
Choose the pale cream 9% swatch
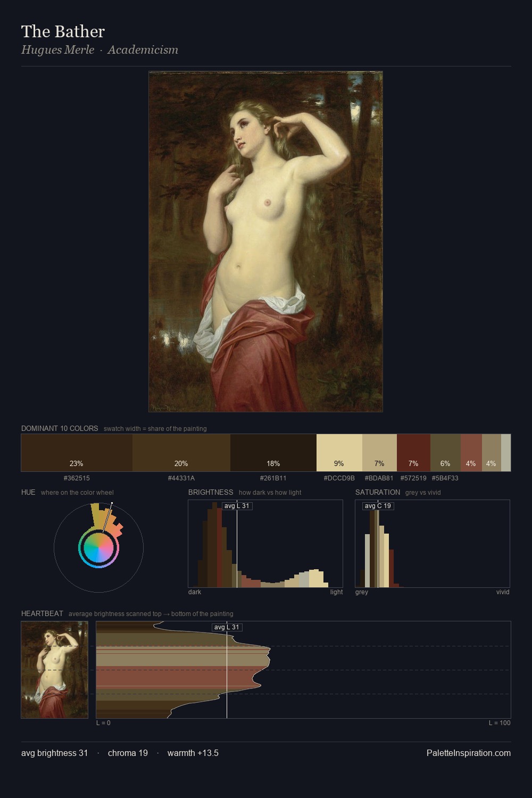339,453
